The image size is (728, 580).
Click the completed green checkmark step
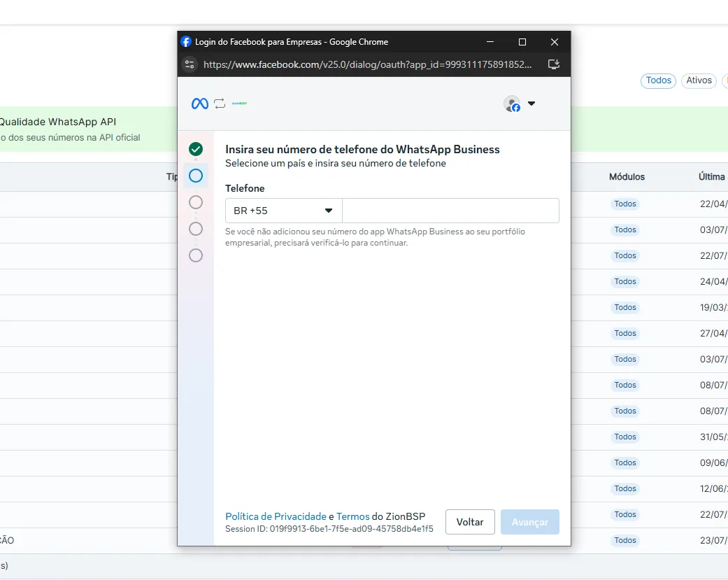pyautogui.click(x=196, y=149)
